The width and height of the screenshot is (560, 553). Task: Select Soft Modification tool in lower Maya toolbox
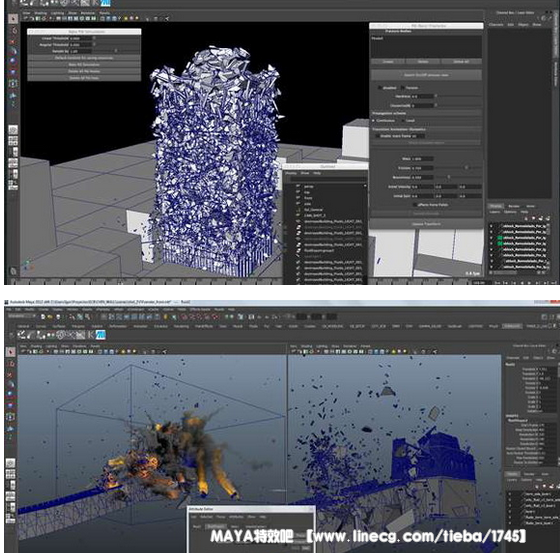coord(11,428)
